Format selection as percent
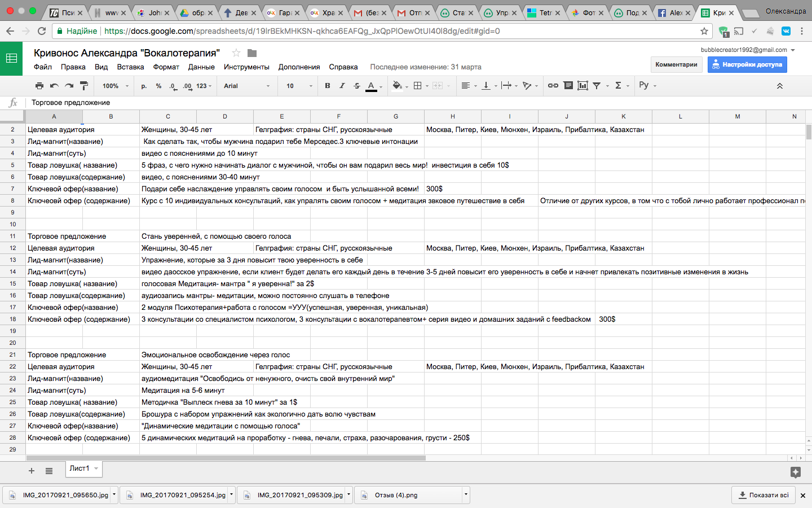 coord(158,86)
